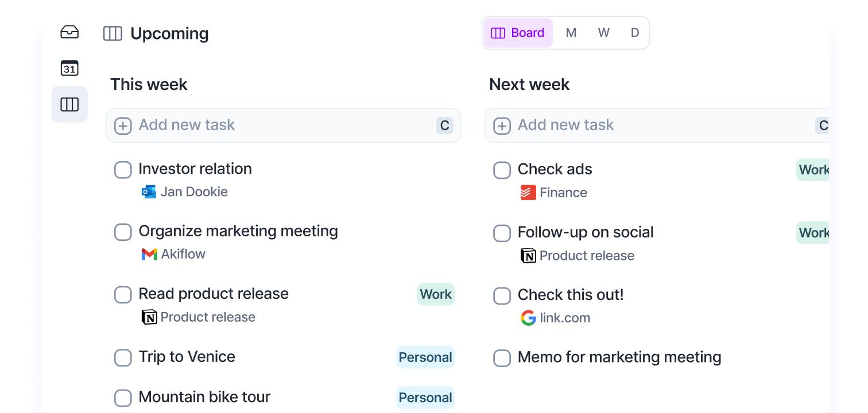
Task: Open Memo for marketing meeting task title
Action: click(619, 357)
